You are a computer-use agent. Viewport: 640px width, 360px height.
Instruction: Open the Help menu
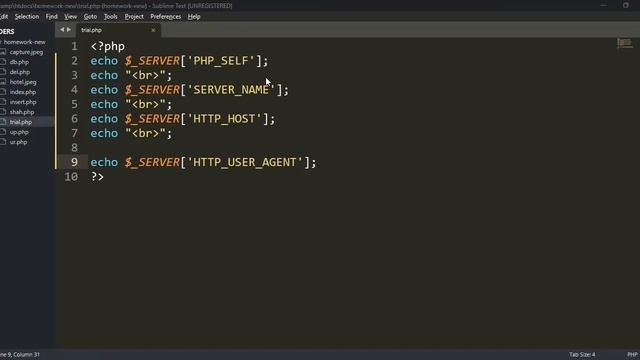tap(194, 17)
